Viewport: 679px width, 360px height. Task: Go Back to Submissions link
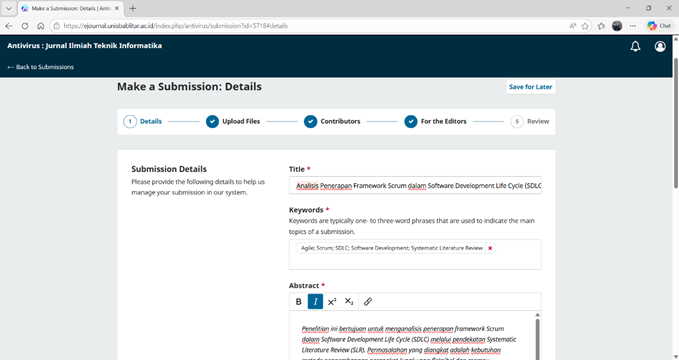pos(40,67)
